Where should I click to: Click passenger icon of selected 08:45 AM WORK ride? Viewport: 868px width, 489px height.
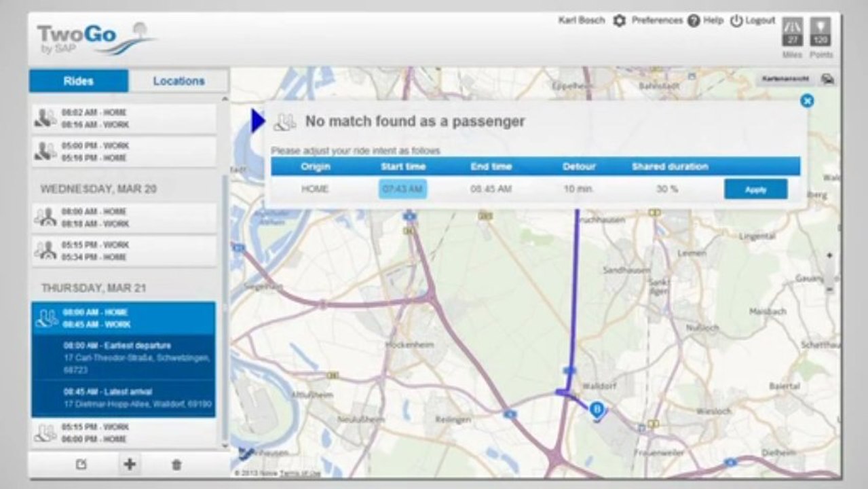pyautogui.click(x=47, y=318)
